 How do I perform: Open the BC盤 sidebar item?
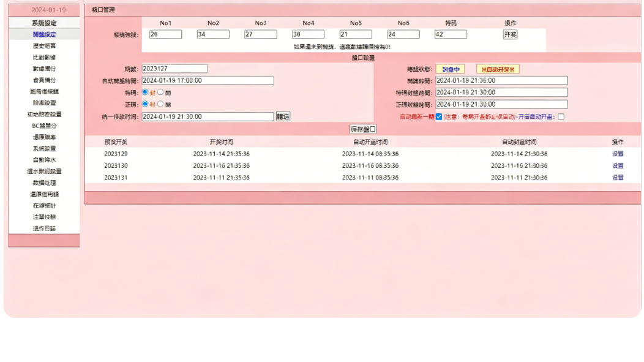[44, 126]
